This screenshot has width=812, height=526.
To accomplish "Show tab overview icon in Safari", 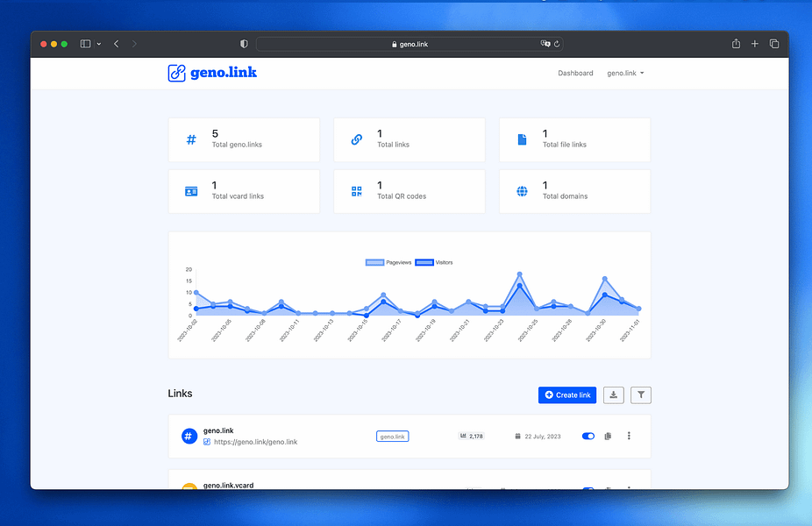I will click(x=774, y=44).
